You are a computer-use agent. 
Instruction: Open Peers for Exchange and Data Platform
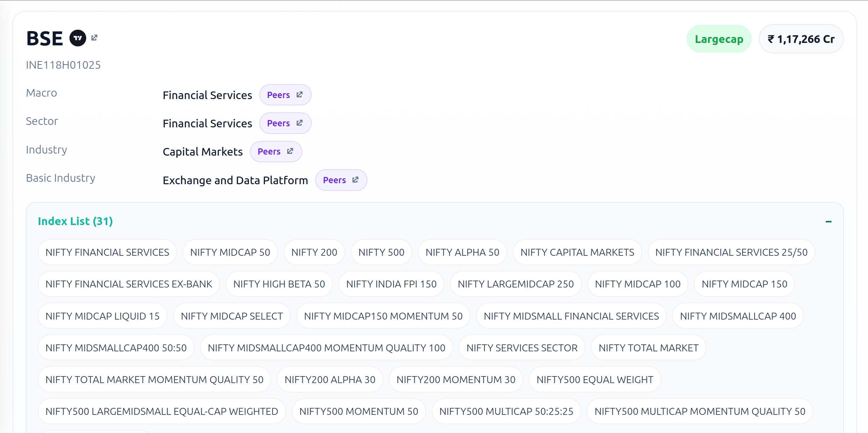pos(341,180)
